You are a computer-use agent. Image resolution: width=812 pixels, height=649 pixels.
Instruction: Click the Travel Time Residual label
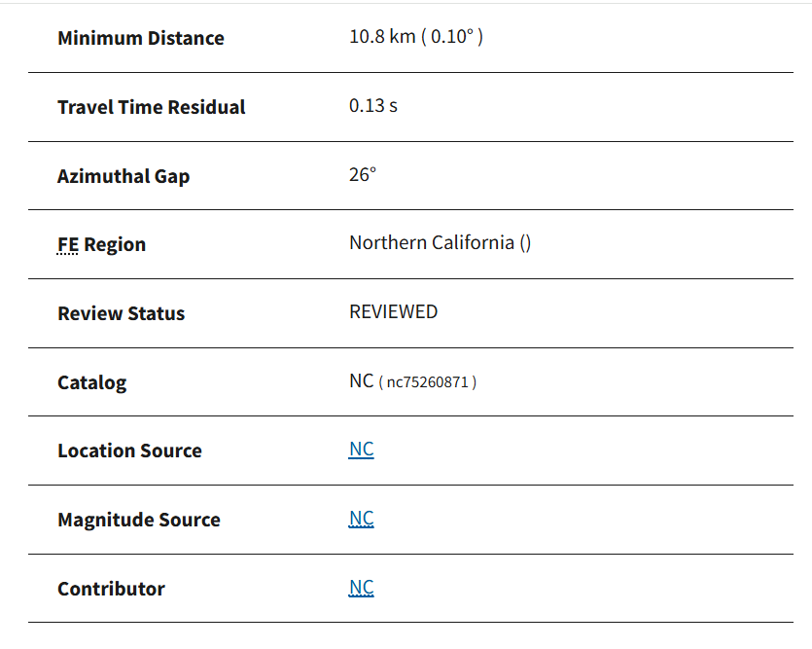(x=151, y=107)
